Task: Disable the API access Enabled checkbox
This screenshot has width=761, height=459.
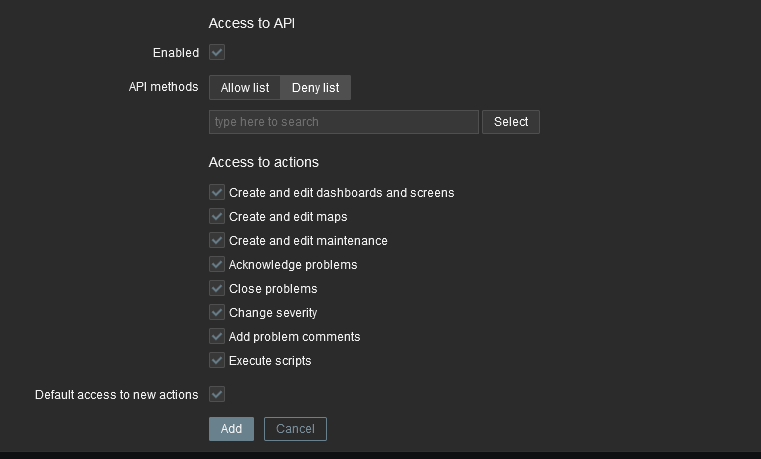Action: (217, 52)
